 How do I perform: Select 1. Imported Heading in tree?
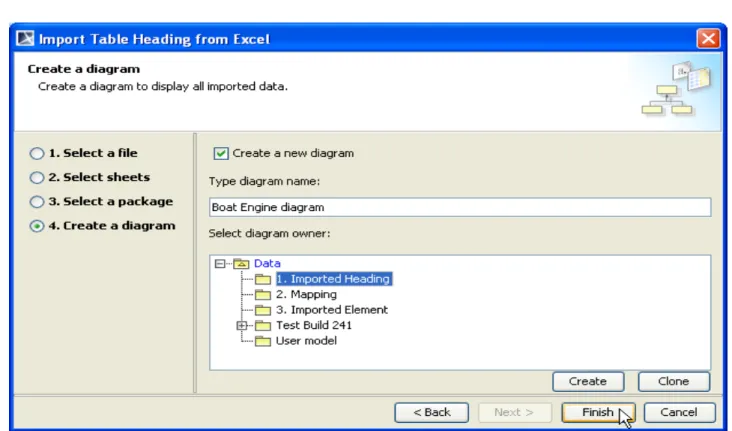point(334,279)
